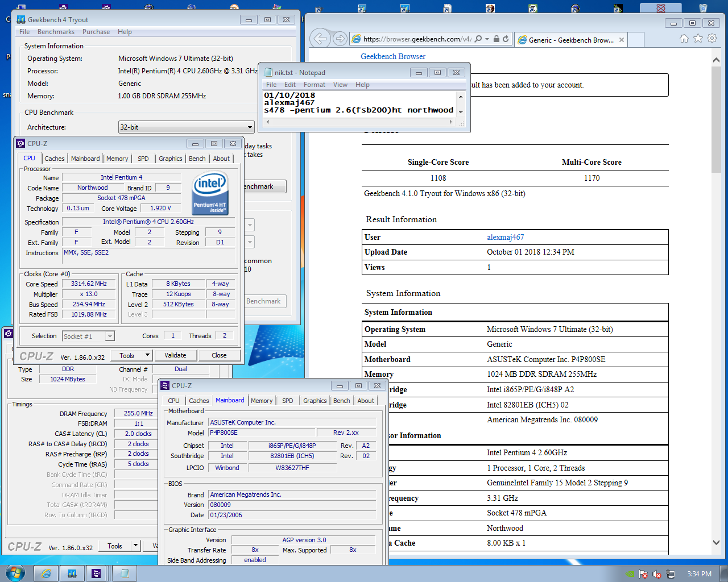The width and height of the screenshot is (728, 582).
Task: Click the Notepad nik.txt title icon
Action: pyautogui.click(x=268, y=72)
